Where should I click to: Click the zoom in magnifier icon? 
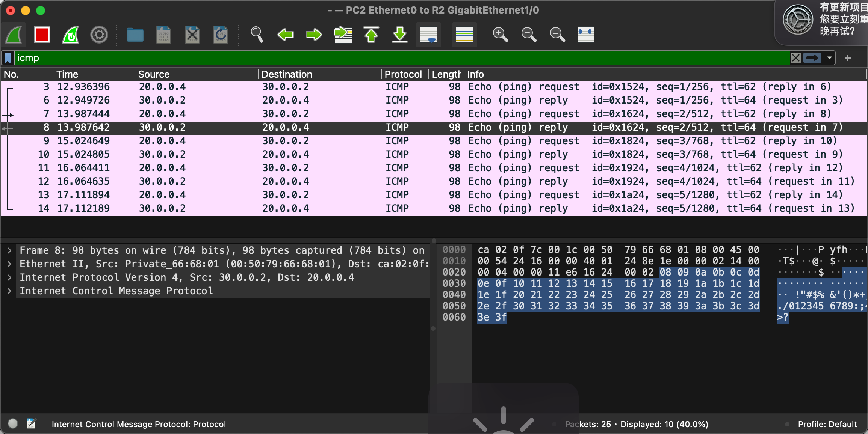500,35
